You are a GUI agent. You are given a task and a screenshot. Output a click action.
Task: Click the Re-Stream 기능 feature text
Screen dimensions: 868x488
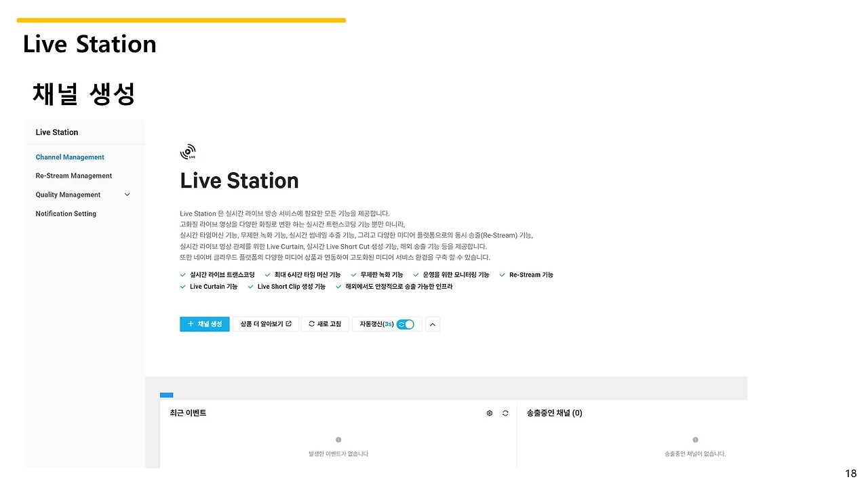click(x=531, y=275)
